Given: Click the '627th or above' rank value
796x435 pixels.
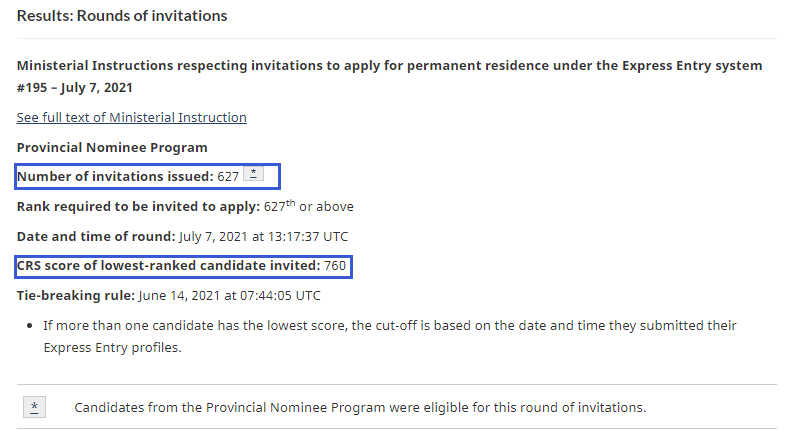Looking at the screenshot, I should (309, 206).
